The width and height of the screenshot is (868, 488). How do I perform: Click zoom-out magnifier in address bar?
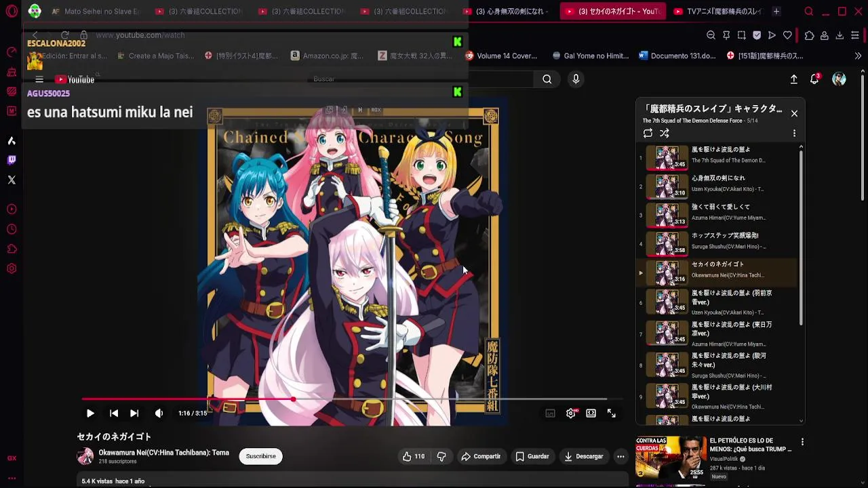click(711, 35)
